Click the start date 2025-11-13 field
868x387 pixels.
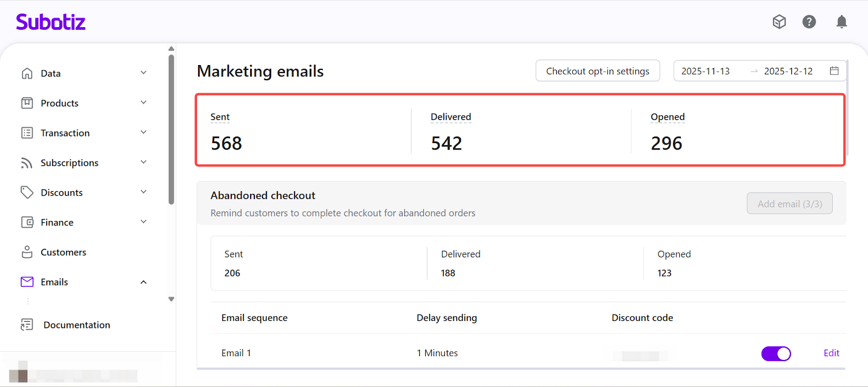tap(706, 71)
